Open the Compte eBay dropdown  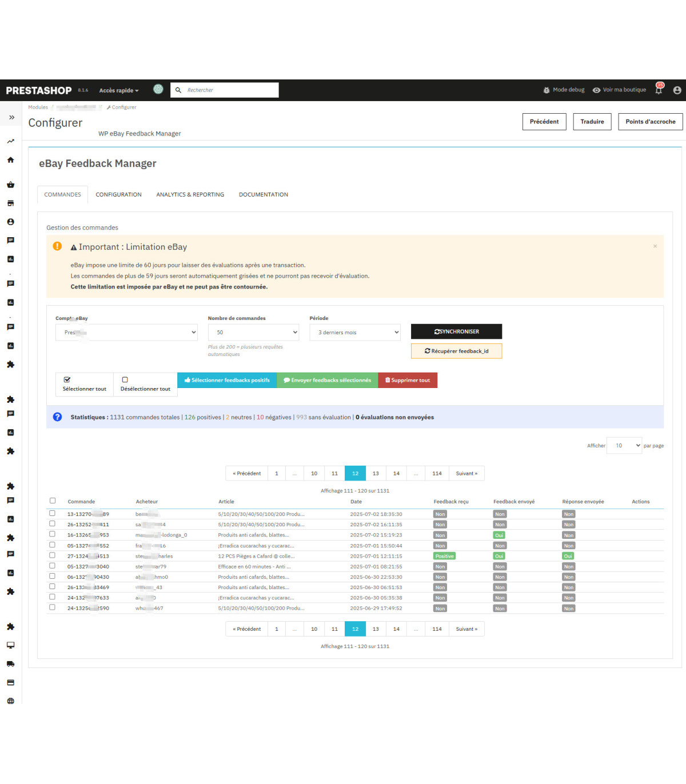pos(126,333)
